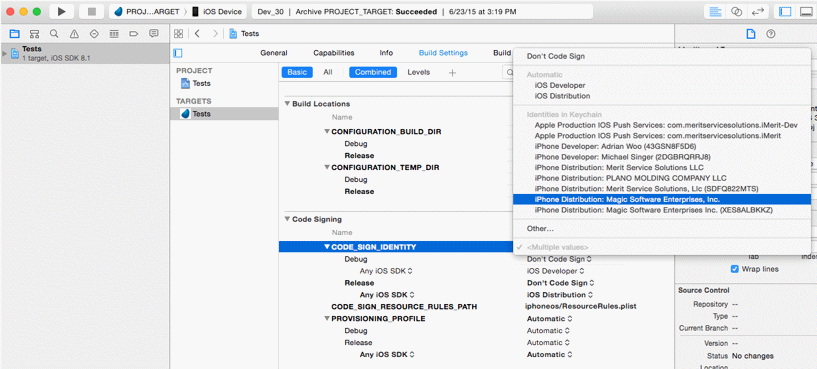Collapse the CODE_SIGN_IDENTITY setting row

327,247
